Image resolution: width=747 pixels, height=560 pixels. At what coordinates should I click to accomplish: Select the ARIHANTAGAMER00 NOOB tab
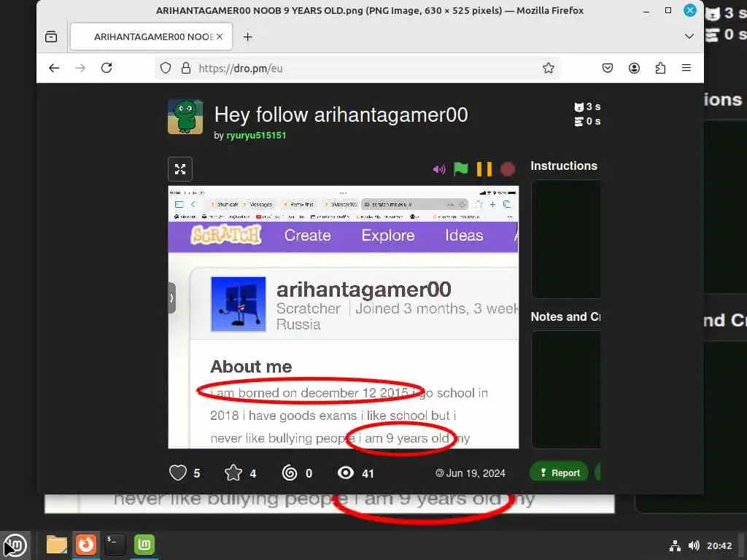(152, 36)
